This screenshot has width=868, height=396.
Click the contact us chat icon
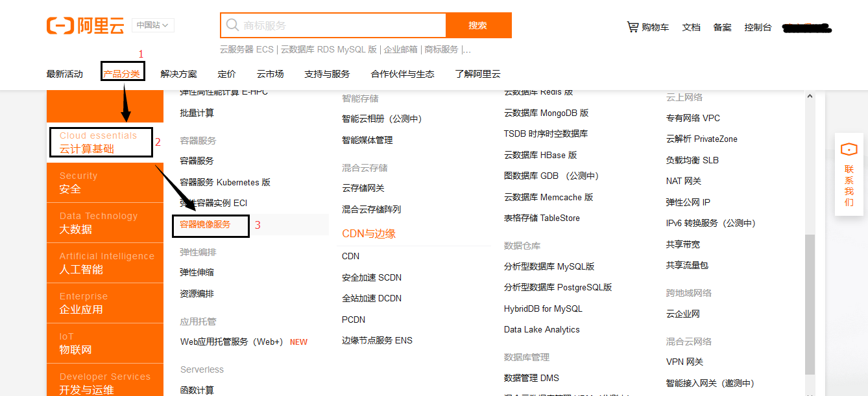[849, 150]
